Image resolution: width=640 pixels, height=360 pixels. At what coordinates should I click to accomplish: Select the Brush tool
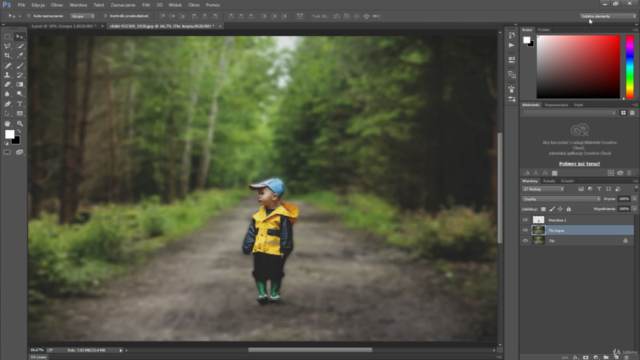tap(20, 66)
